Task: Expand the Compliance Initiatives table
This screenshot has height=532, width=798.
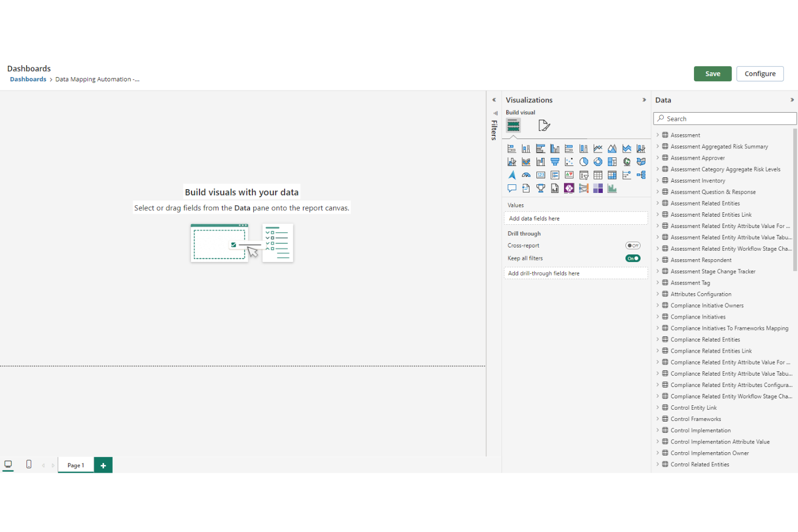Action: coord(658,316)
